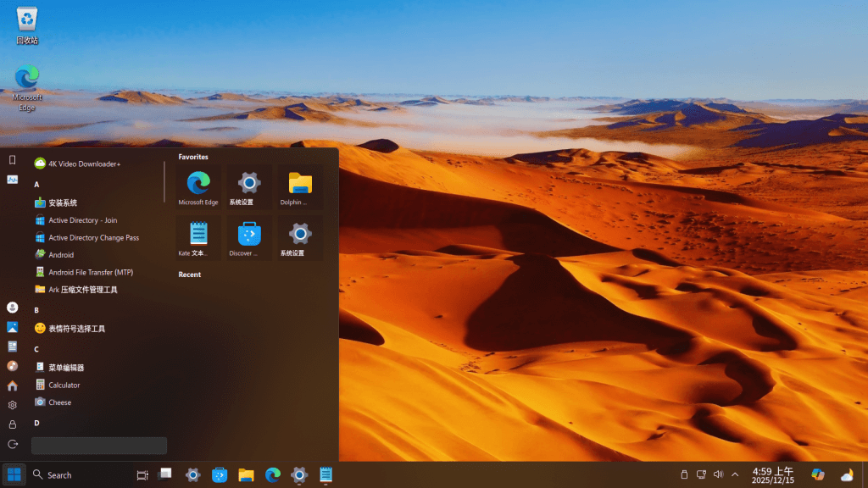Open Dolphin file manager from taskbar
868x488 pixels.
click(246, 474)
